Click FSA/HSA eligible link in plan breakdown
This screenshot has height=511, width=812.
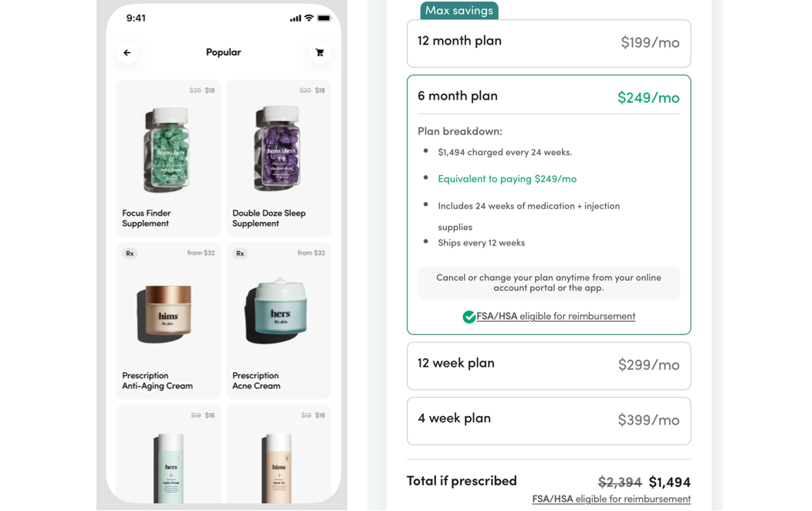pyautogui.click(x=556, y=316)
